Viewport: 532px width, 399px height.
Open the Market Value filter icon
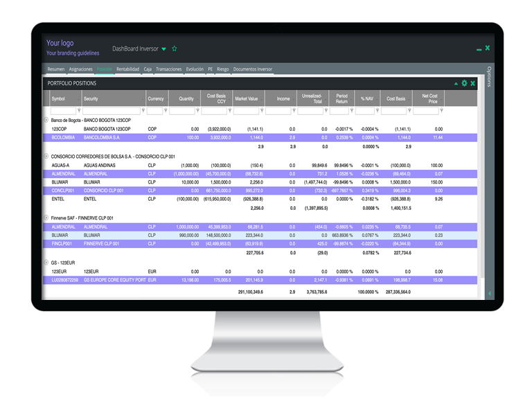[x=262, y=110]
